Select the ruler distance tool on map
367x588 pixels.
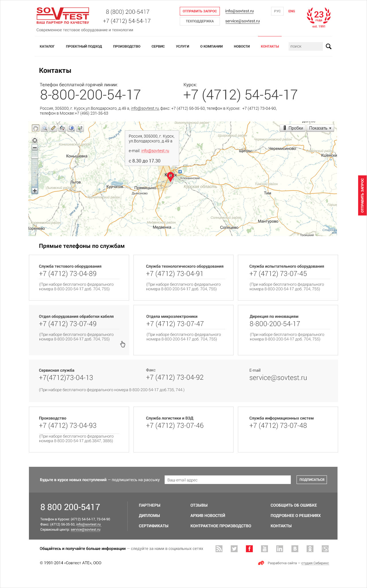pos(53,128)
